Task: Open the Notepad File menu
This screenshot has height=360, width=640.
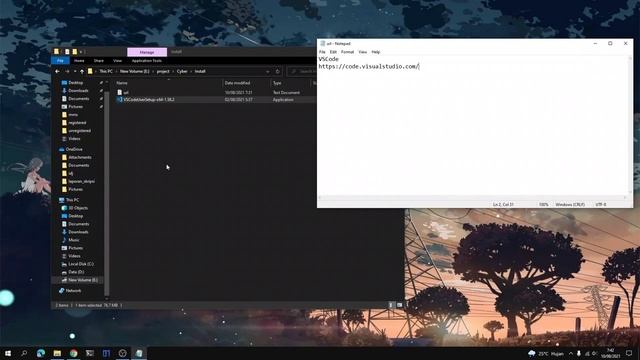Action: (322, 52)
